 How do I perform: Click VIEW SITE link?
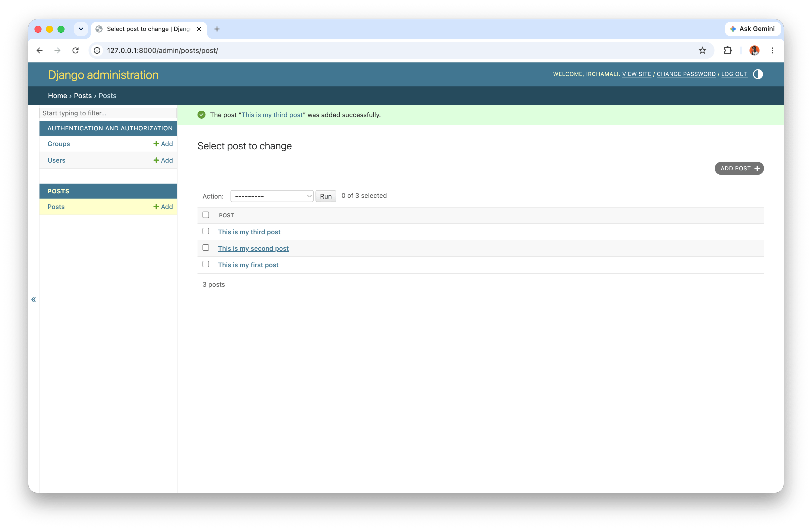637,74
